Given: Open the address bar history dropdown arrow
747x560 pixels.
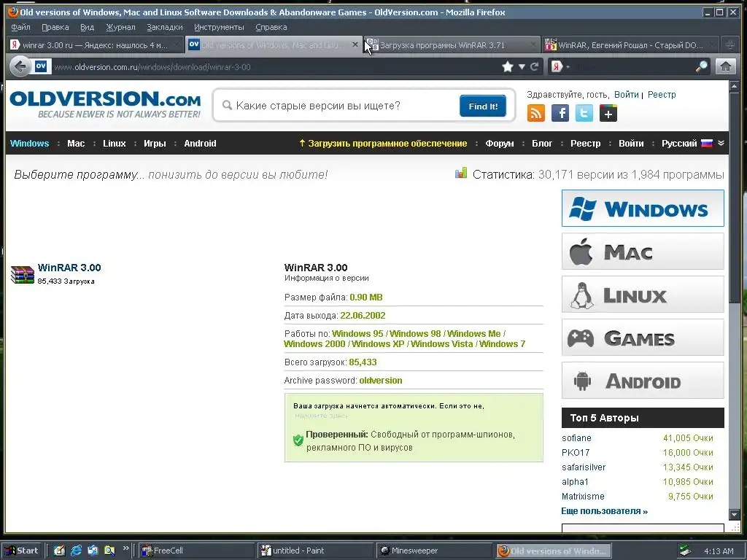Looking at the screenshot, I should (522, 66).
